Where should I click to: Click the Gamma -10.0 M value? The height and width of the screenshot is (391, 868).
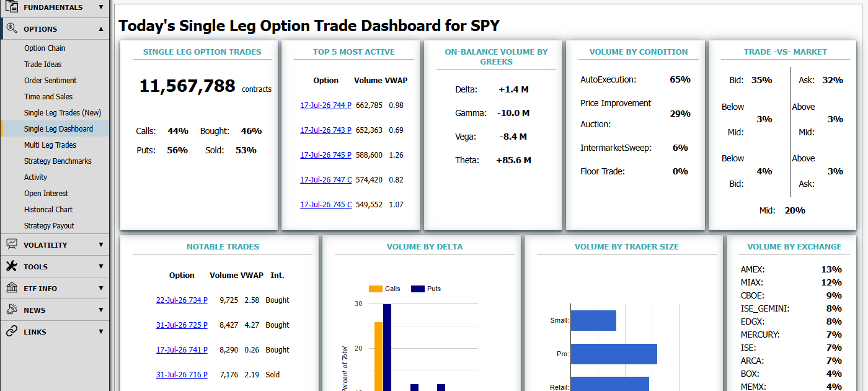coord(513,113)
